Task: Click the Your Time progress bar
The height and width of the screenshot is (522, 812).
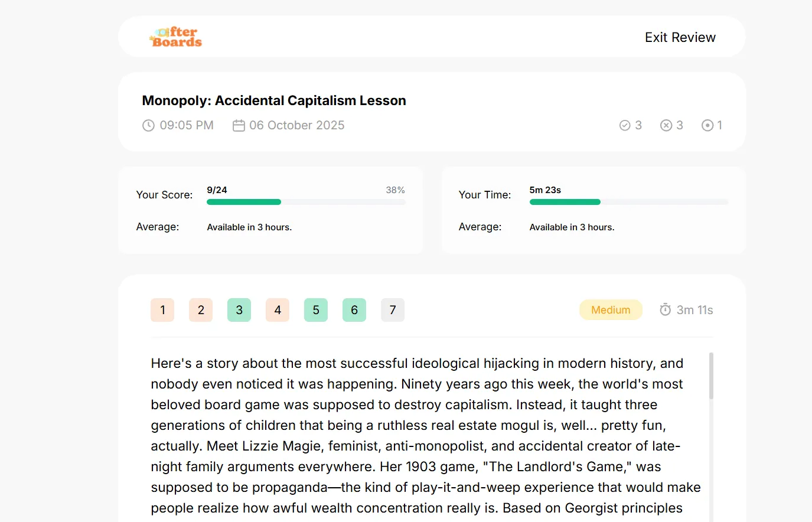Action: click(629, 202)
